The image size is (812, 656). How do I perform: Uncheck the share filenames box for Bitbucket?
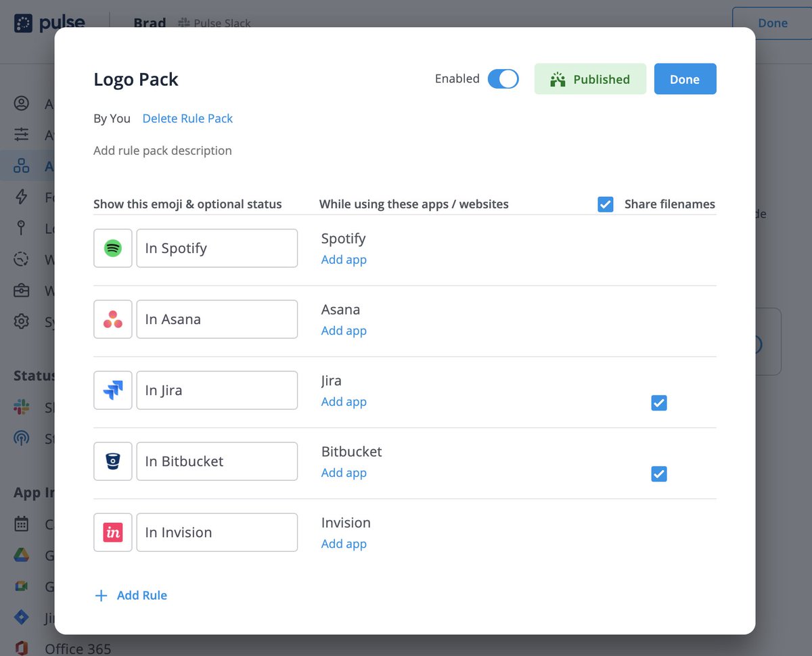pyautogui.click(x=659, y=474)
